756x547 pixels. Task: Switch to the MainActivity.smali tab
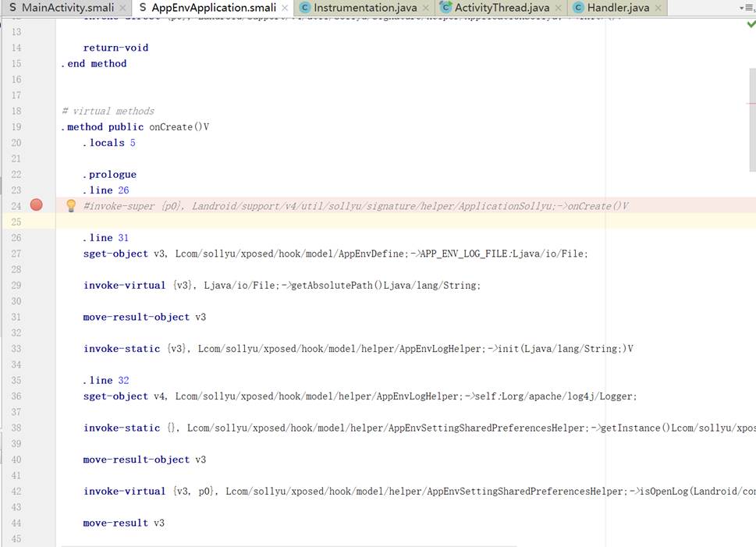coord(67,8)
